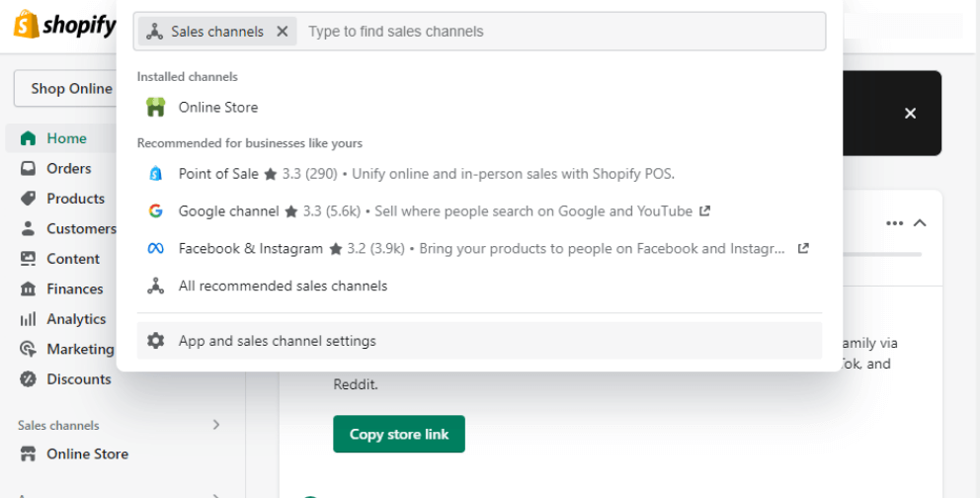Click the Content image icon
This screenshot has height=498, width=980.
(x=28, y=259)
